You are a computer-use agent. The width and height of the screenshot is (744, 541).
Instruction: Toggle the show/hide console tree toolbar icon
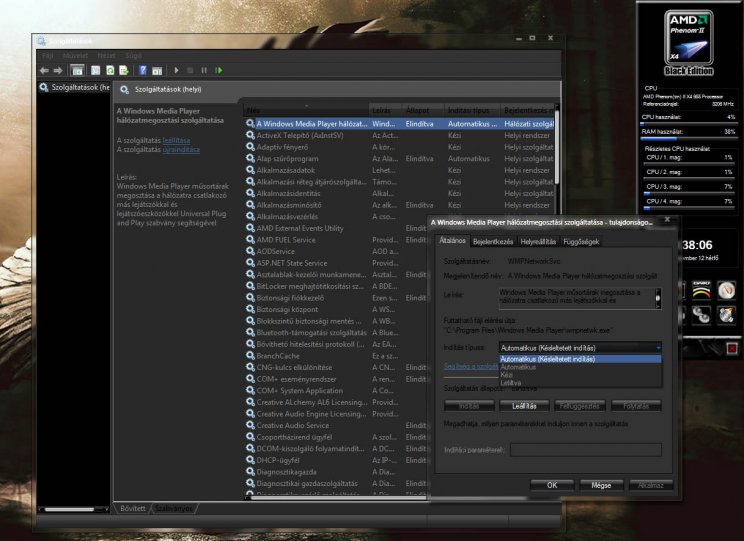(77, 70)
